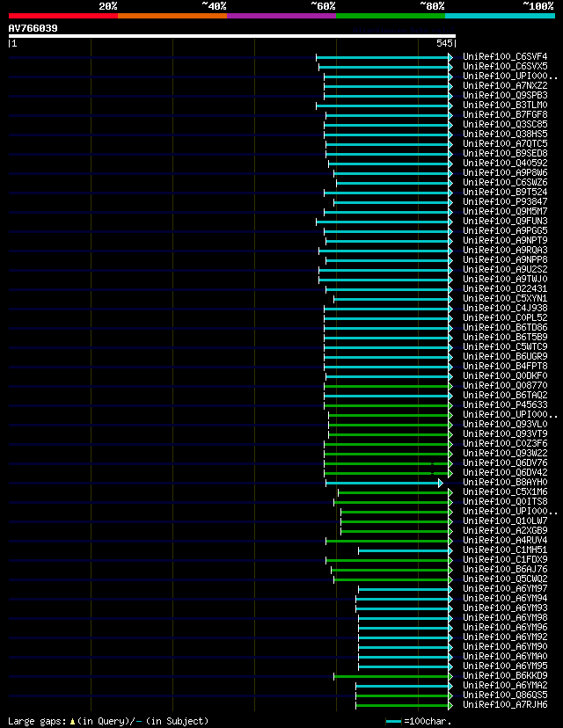The image size is (563, 728).
Task: Select the UniRef100_A9U2S2 label
Action: tap(505, 269)
